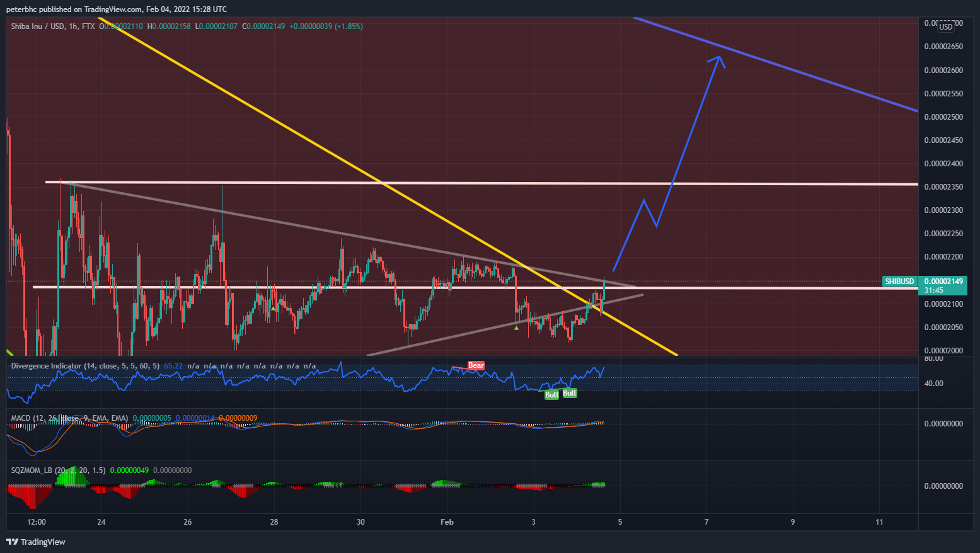
Task: Click the SHIBUSD symbol tag on the price axis
Action: (x=899, y=282)
